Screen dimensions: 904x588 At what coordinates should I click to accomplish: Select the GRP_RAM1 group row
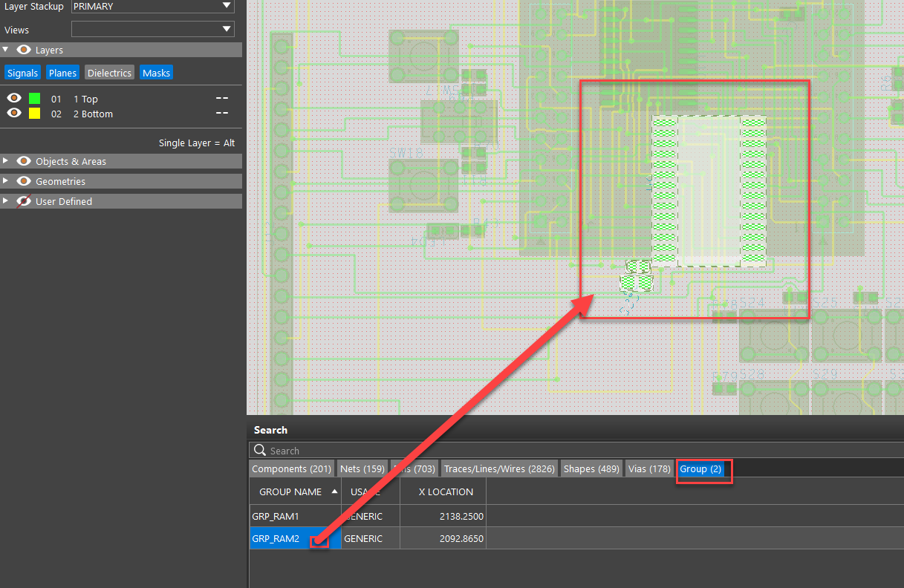click(275, 516)
